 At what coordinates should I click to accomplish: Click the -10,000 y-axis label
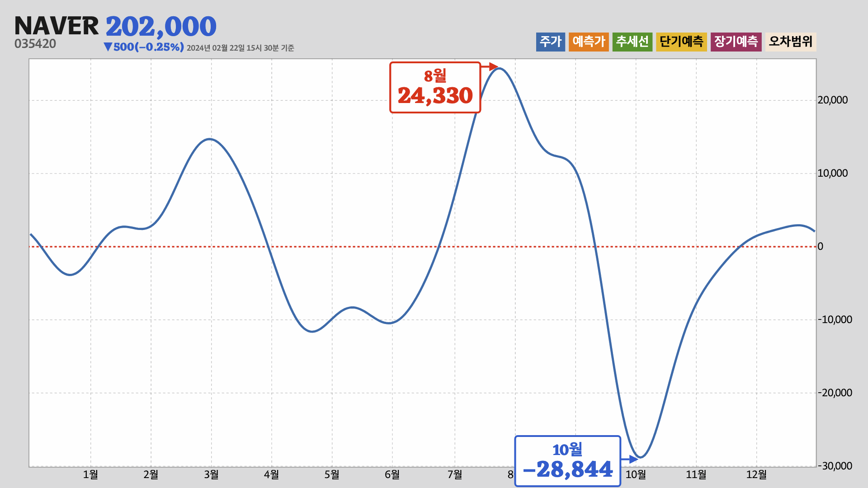click(835, 319)
